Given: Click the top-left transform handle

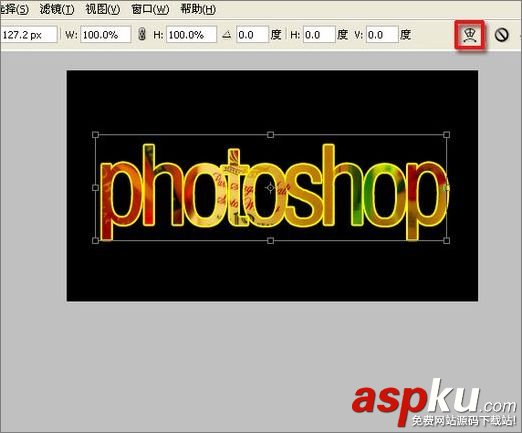Looking at the screenshot, I should pyautogui.click(x=95, y=135).
